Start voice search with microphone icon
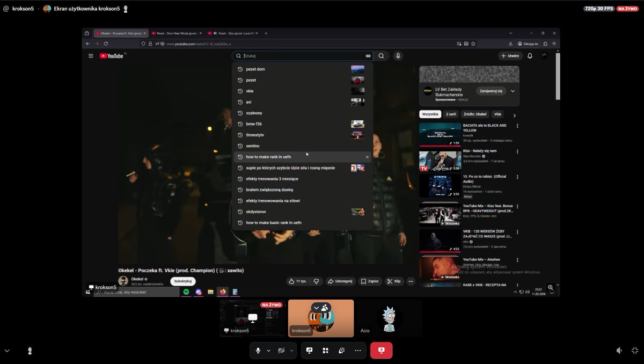Viewport: 644px width, 364px height. [x=398, y=56]
